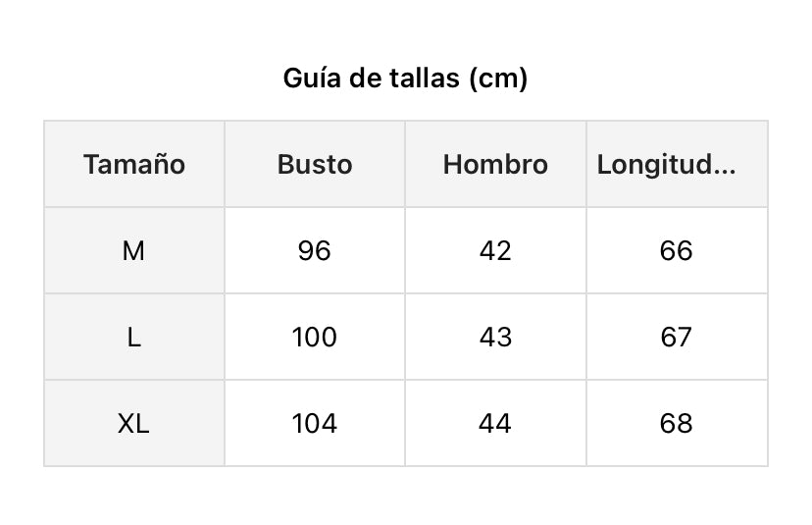812x525 pixels.
Task: Click the 'Guía de tallas (cm)' title
Action: coord(405,79)
